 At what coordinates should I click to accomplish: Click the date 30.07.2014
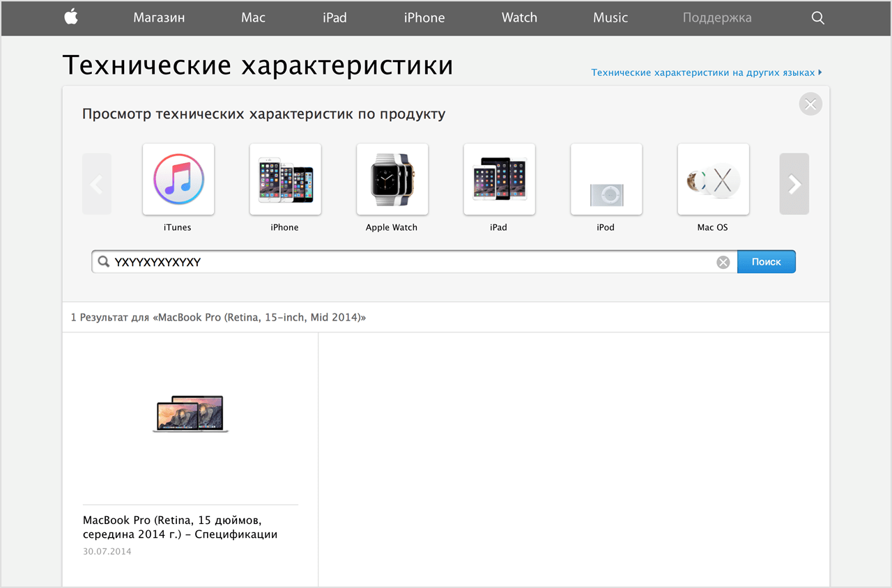[x=107, y=551]
